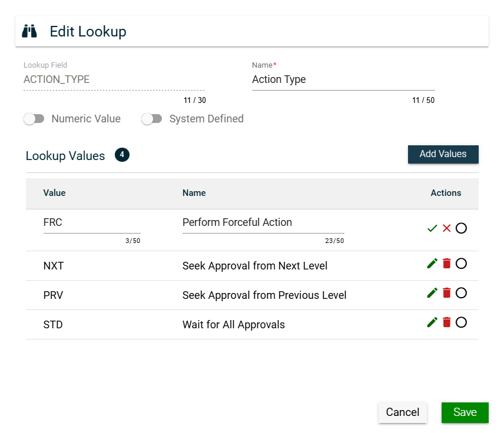Edit the NXT lookup value with pencil icon
The height and width of the screenshot is (433, 504).
432,264
